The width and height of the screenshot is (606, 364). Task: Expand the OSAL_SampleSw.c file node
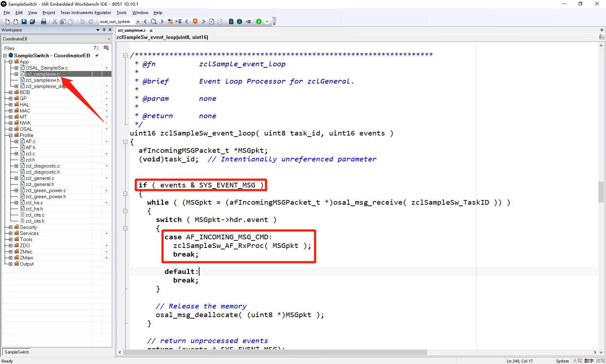[16, 68]
